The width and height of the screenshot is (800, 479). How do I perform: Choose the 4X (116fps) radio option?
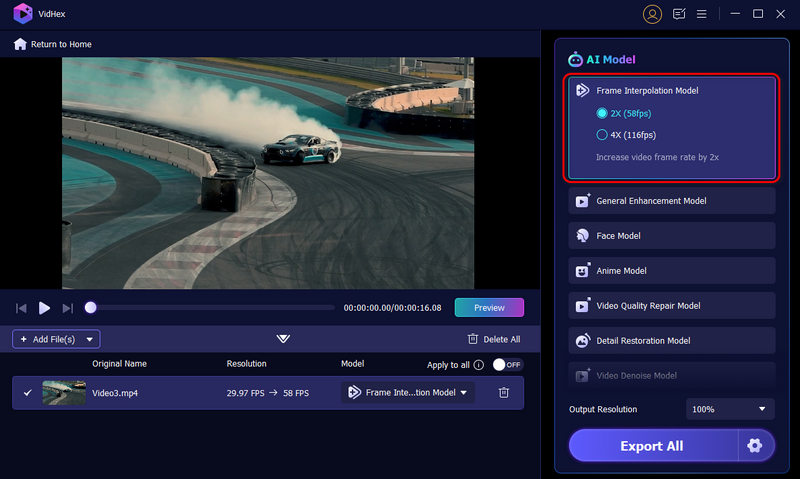[602, 135]
